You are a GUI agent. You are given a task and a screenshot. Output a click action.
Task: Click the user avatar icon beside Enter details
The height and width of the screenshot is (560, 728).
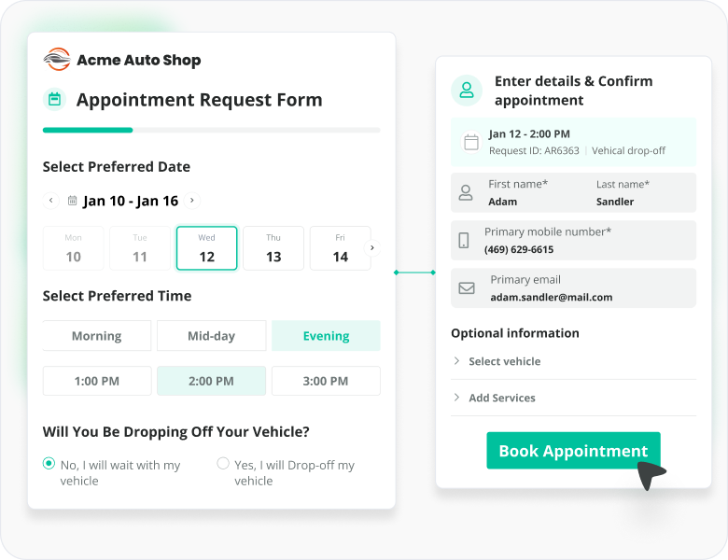click(x=467, y=91)
